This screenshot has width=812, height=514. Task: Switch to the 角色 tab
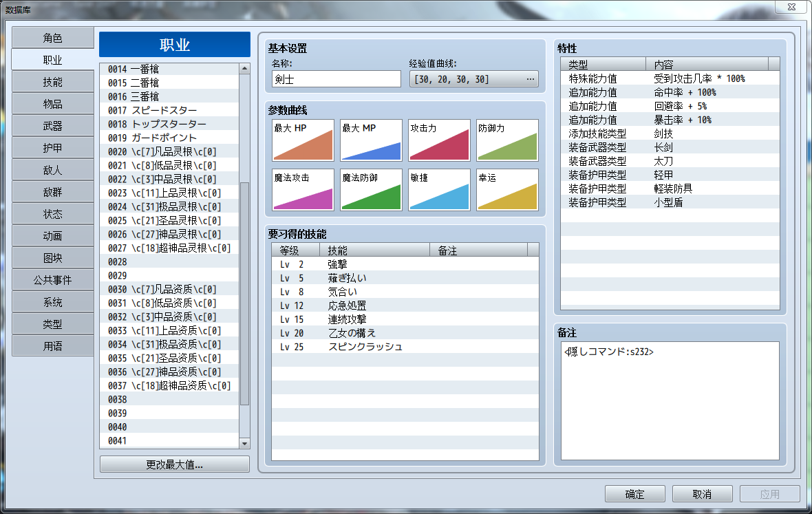click(x=52, y=37)
